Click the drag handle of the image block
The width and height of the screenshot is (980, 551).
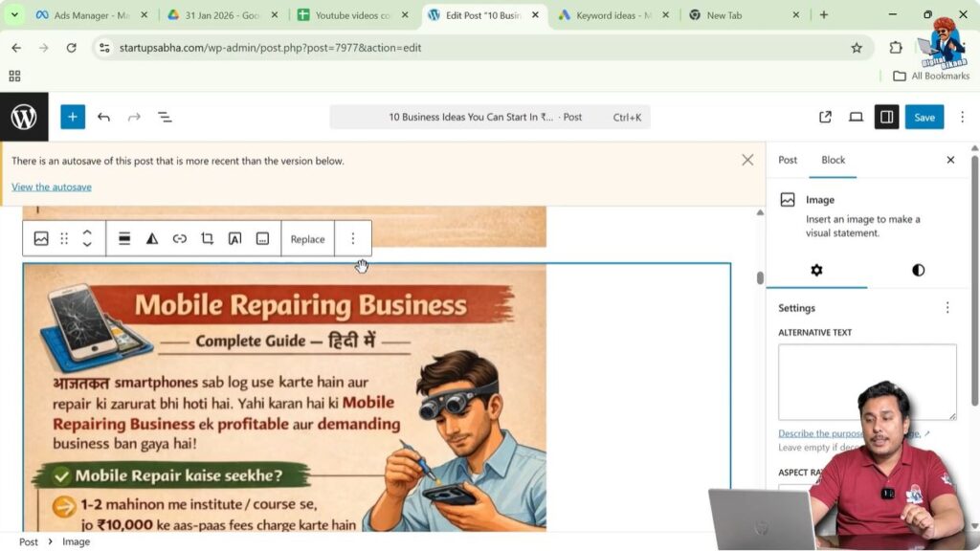point(64,239)
